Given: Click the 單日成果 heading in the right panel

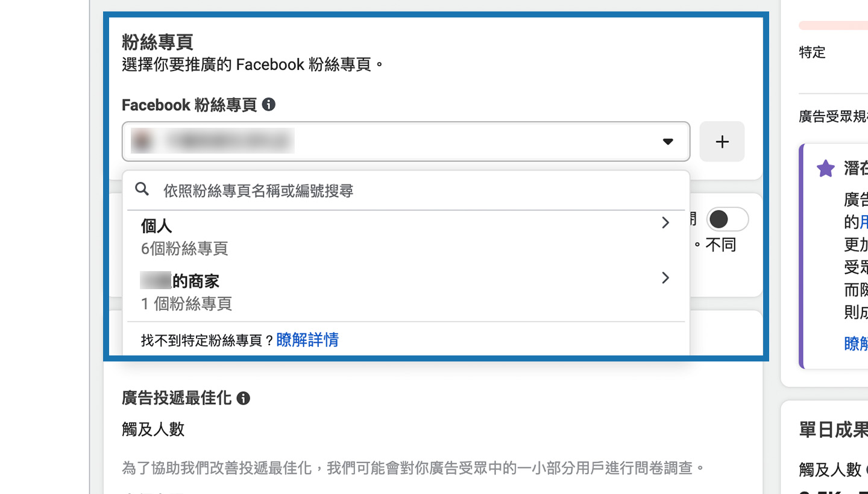Looking at the screenshot, I should tap(833, 430).
